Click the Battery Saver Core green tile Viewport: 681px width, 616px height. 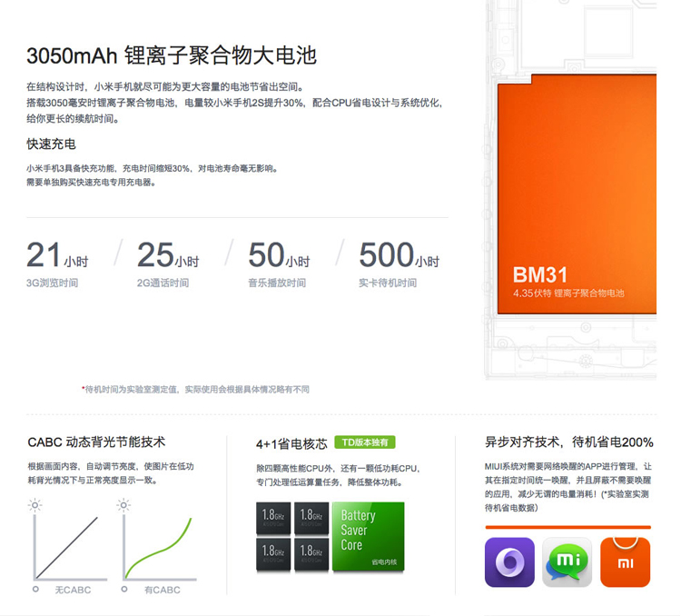pos(369,536)
